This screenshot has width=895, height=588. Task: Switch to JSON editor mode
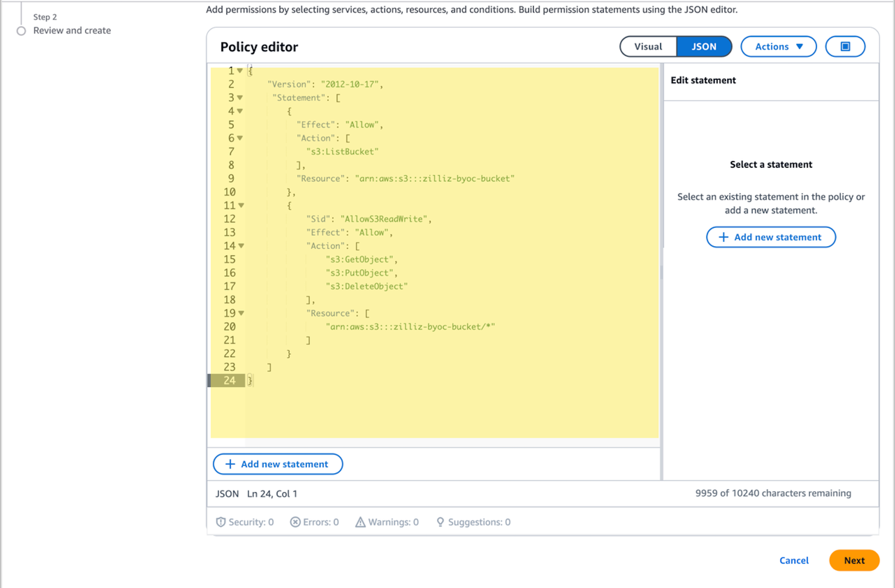click(x=702, y=46)
